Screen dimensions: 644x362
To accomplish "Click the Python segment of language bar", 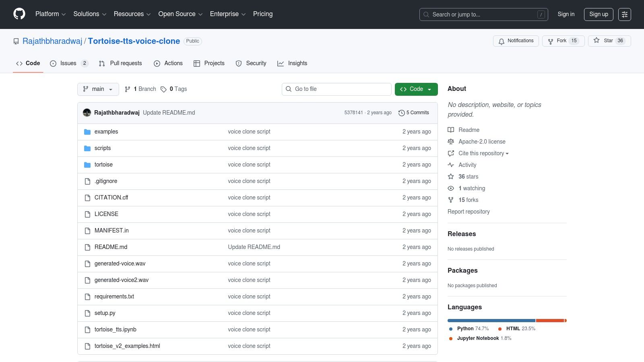I will pos(491,321).
